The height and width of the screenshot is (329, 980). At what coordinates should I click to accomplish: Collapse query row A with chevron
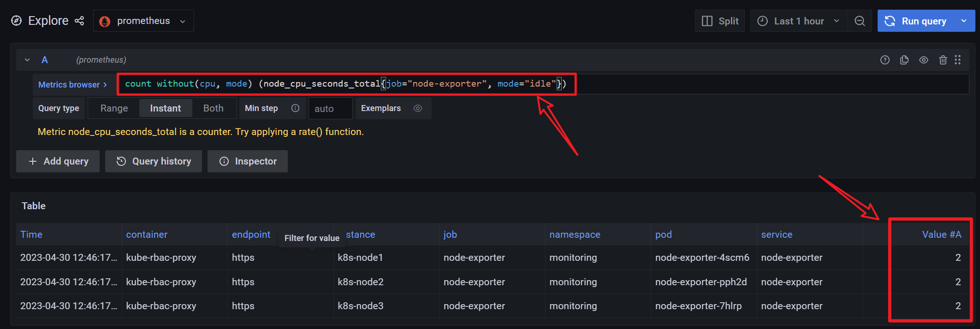[27, 60]
